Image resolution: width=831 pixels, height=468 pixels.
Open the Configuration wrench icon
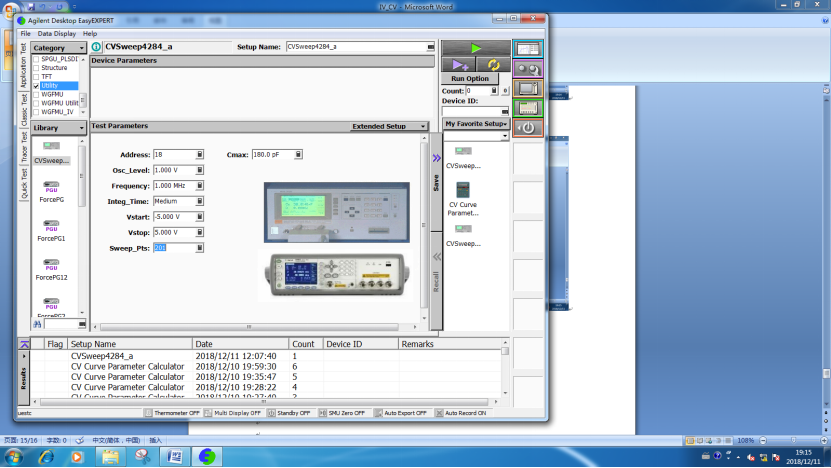point(528,69)
